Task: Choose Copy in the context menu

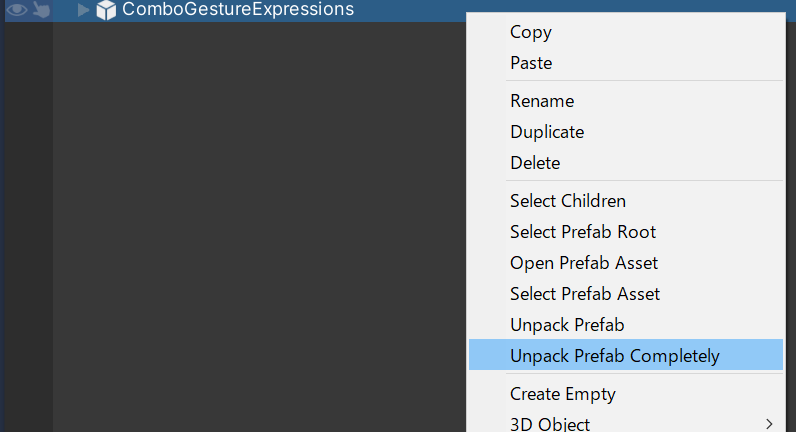Action: [531, 32]
